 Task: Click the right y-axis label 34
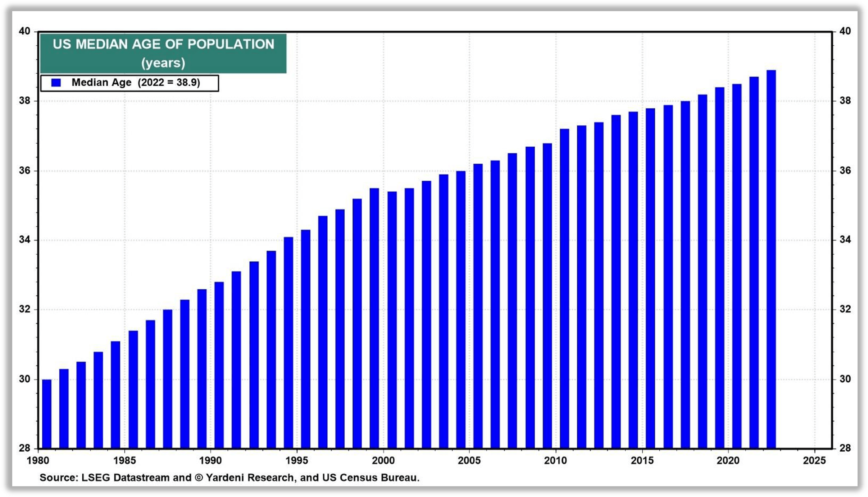tap(845, 240)
